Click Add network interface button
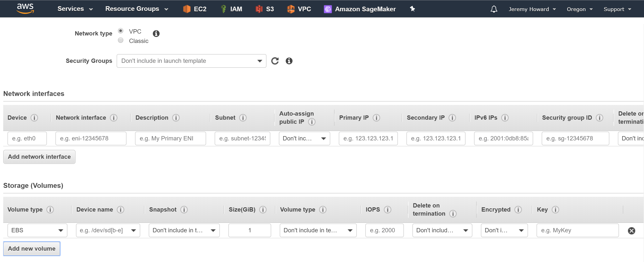This screenshot has height=262, width=644. click(39, 157)
